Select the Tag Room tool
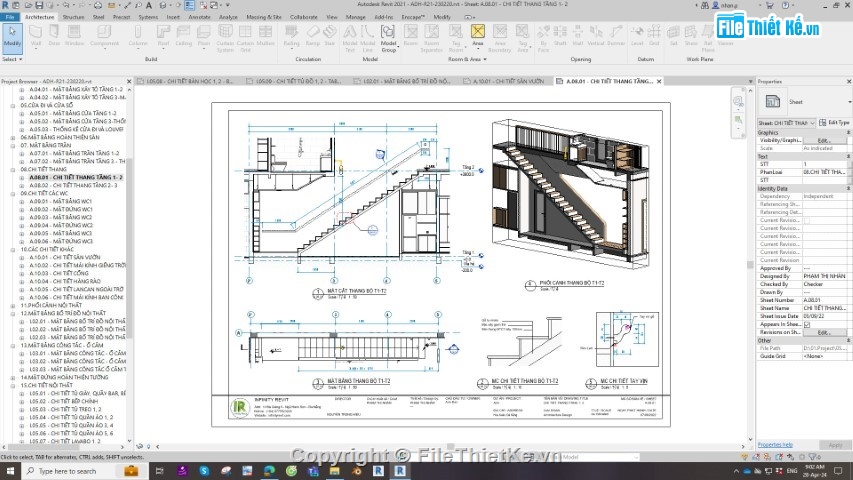 point(456,38)
